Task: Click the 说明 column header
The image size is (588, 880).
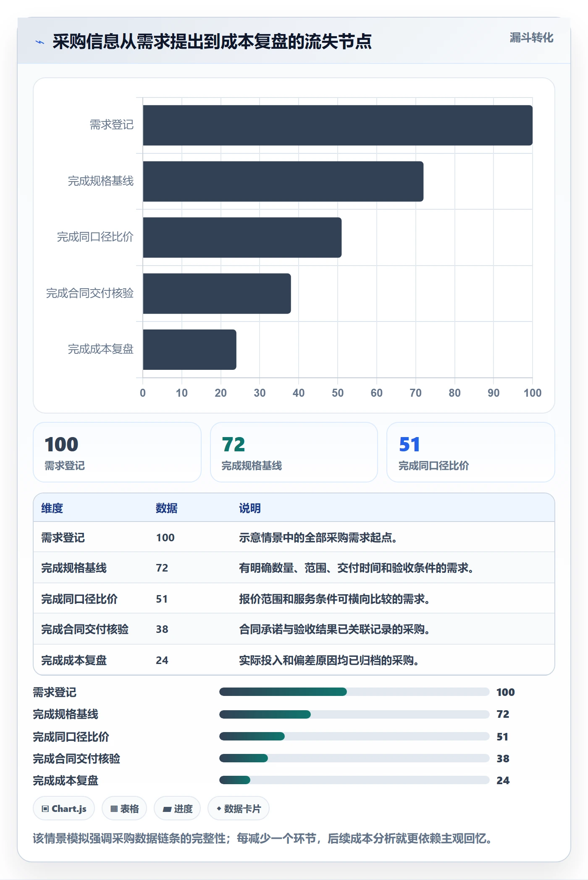Action: pos(250,508)
